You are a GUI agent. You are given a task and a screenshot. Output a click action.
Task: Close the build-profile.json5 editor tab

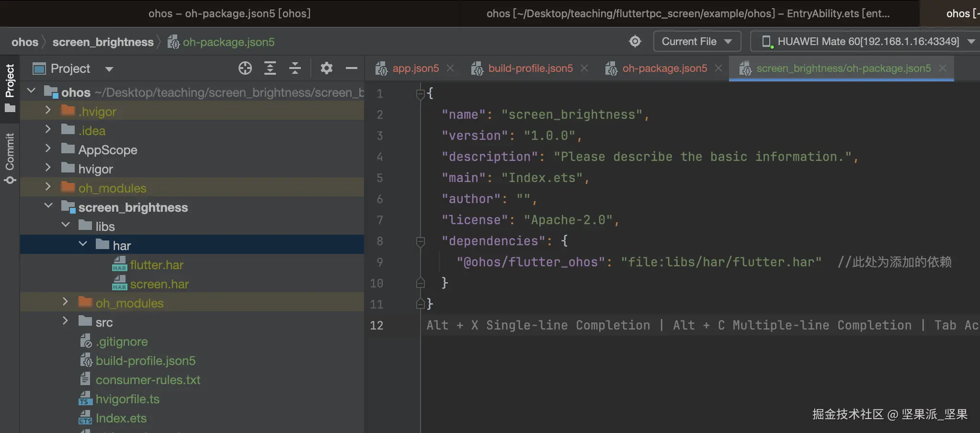[584, 68]
